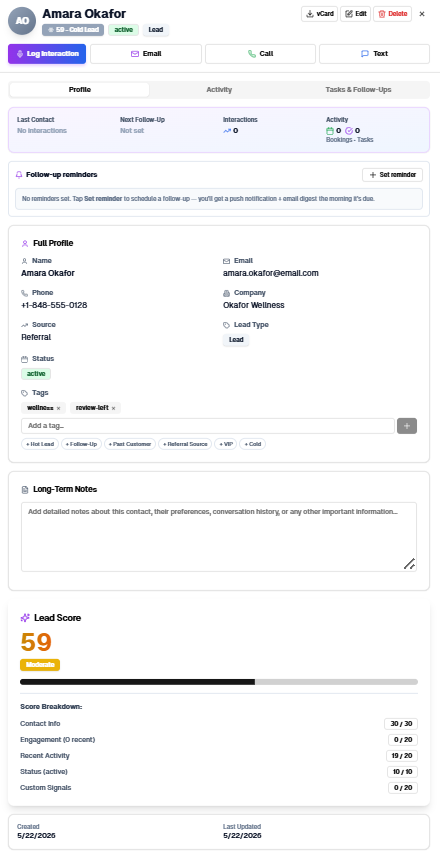Set a follow-up reminder
The image size is (440, 858).
tap(392, 175)
